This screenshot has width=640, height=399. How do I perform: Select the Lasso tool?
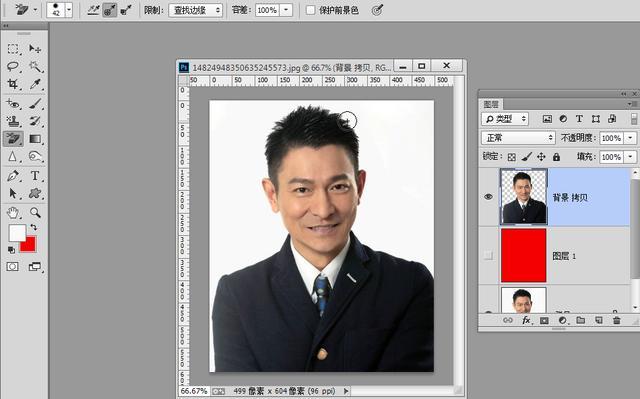pyautogui.click(x=13, y=66)
